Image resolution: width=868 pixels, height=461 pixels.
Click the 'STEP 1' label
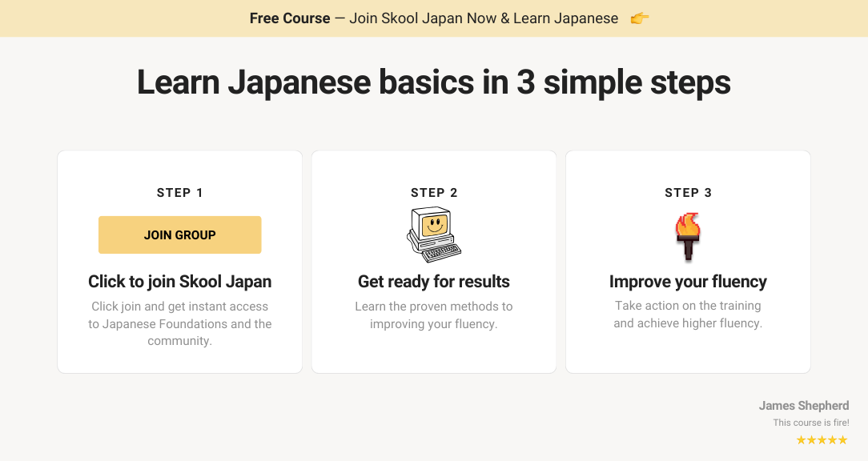click(x=180, y=193)
